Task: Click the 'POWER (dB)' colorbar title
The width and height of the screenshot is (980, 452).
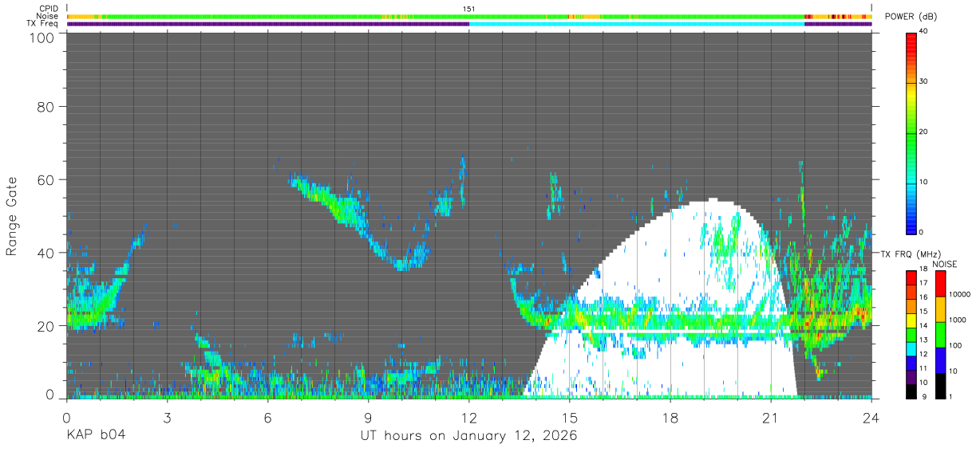Action: [x=911, y=17]
